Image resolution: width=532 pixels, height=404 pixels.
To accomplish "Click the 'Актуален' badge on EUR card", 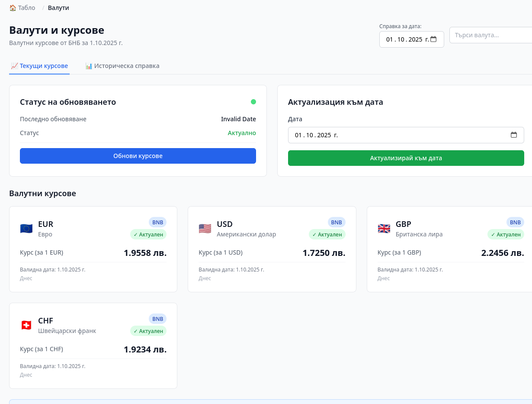I will [x=148, y=234].
